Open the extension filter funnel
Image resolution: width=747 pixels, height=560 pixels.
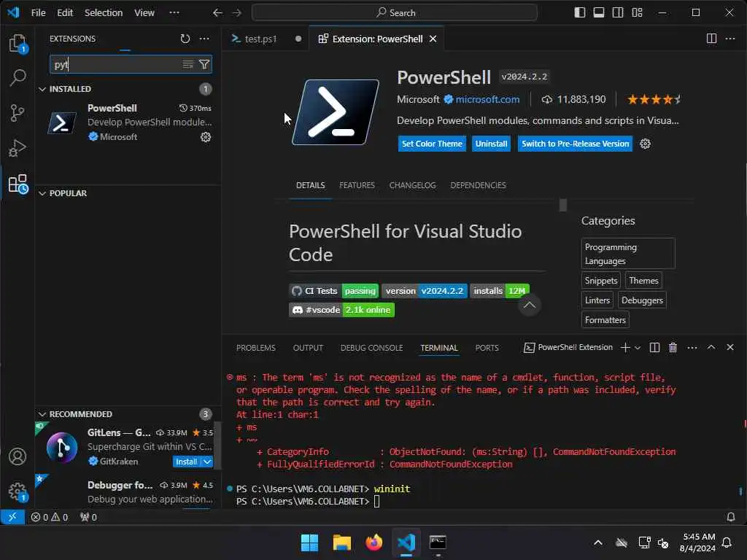[204, 64]
